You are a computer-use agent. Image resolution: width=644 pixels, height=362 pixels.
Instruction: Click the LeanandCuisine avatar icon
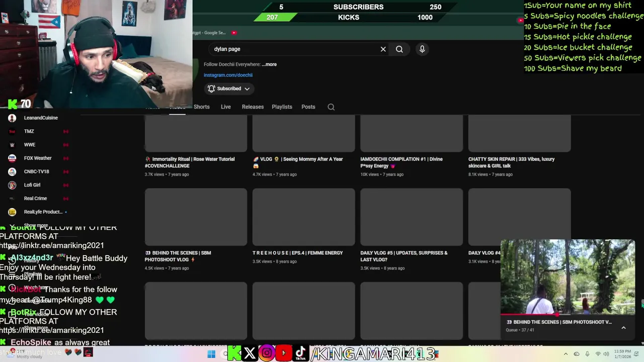12,118
